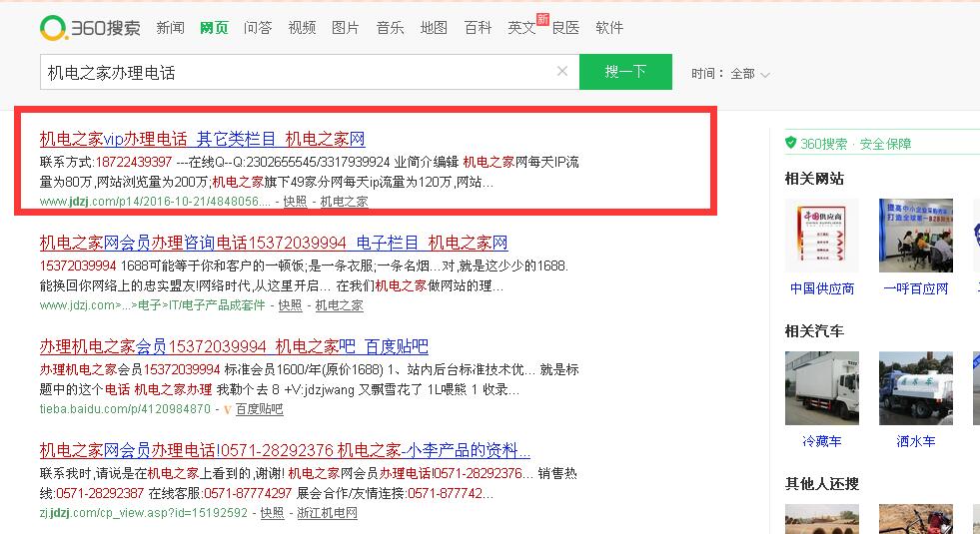Open 快照 for the jdzj.com/p14 result
This screenshot has height=534, width=980.
[x=295, y=202]
